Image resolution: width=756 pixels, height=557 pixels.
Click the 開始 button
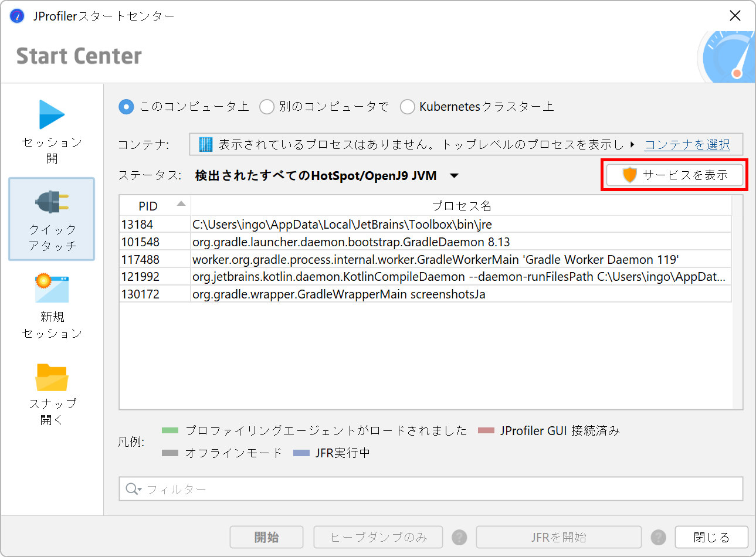(x=266, y=537)
